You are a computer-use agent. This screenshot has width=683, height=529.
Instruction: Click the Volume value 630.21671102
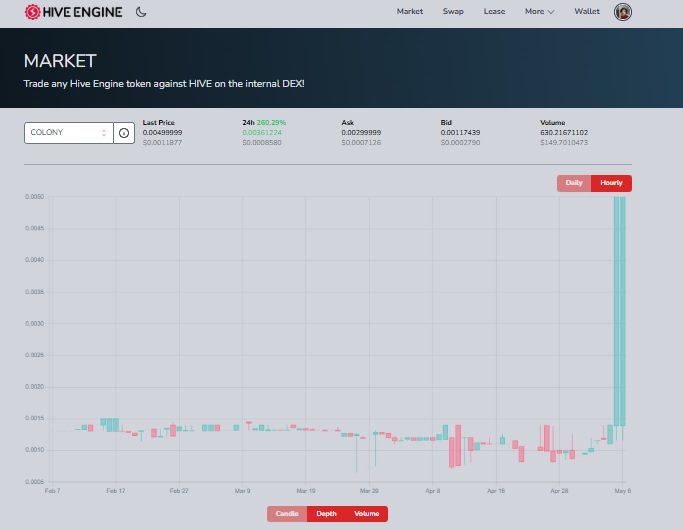click(x=564, y=132)
